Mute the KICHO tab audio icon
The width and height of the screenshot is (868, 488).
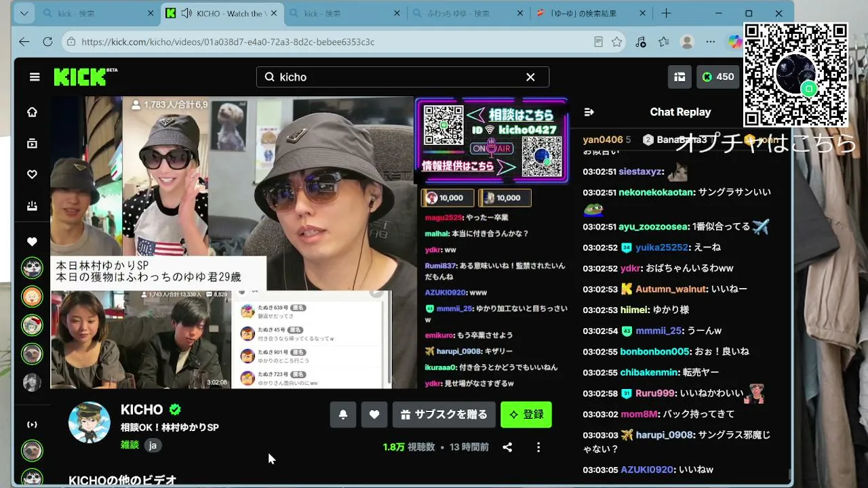[x=186, y=14]
